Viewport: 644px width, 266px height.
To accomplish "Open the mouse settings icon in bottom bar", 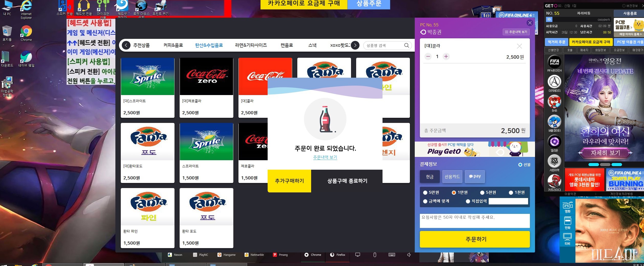I will 375,255.
